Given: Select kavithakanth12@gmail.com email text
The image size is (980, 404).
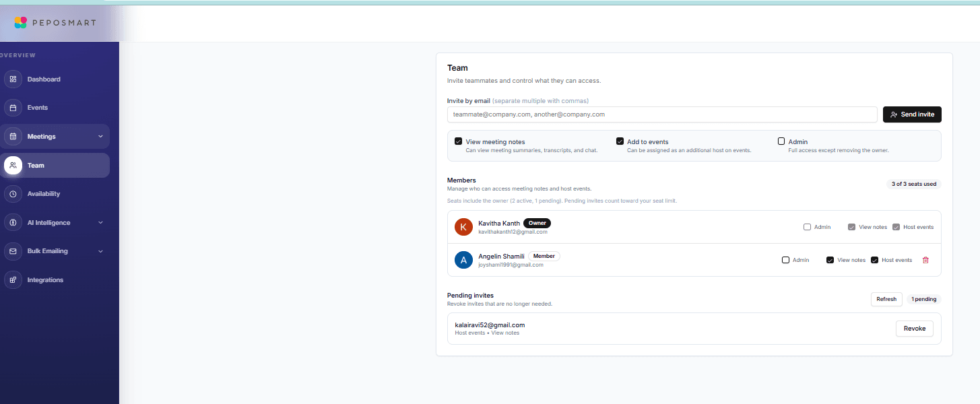Looking at the screenshot, I should (513, 232).
